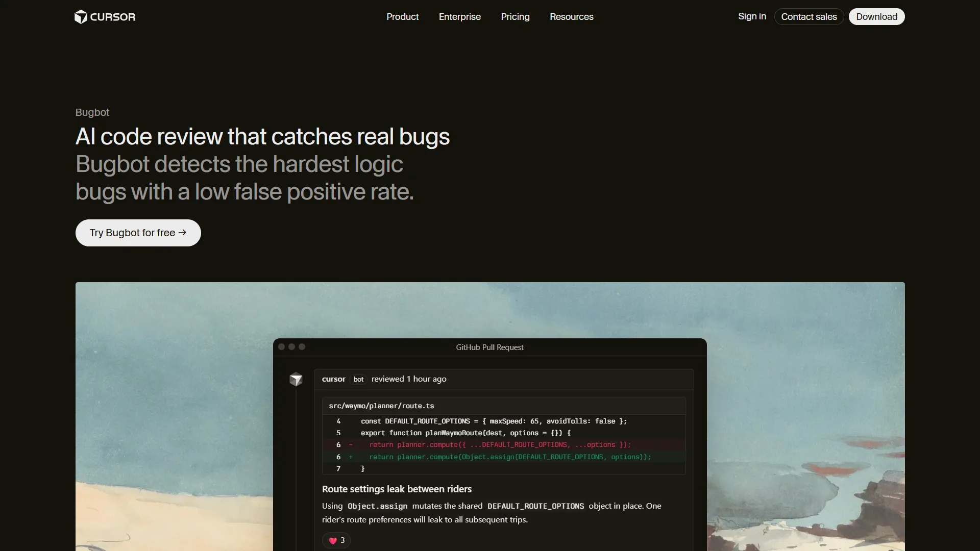980x551 pixels.
Task: Click the added line marked with plus
Action: point(504,457)
